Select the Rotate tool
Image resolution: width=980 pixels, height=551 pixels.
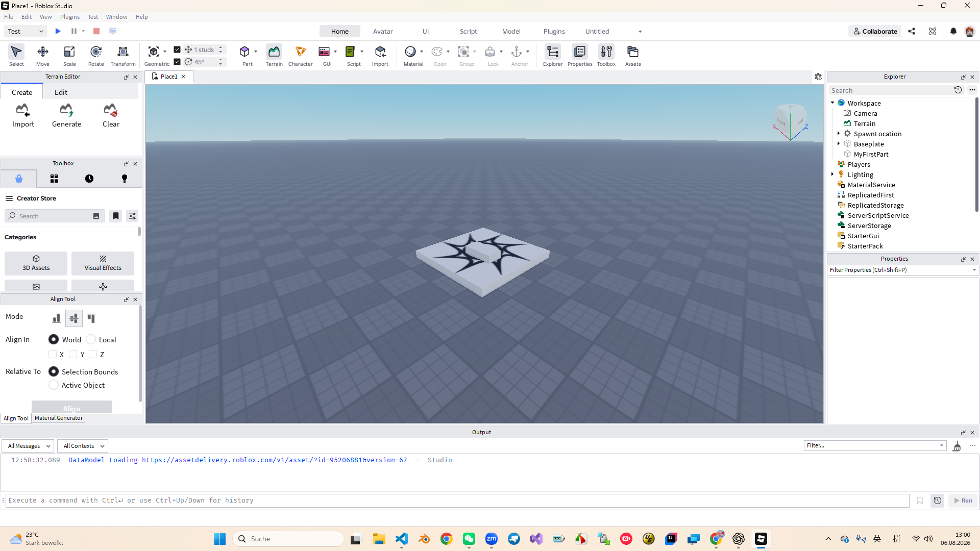[x=96, y=56]
